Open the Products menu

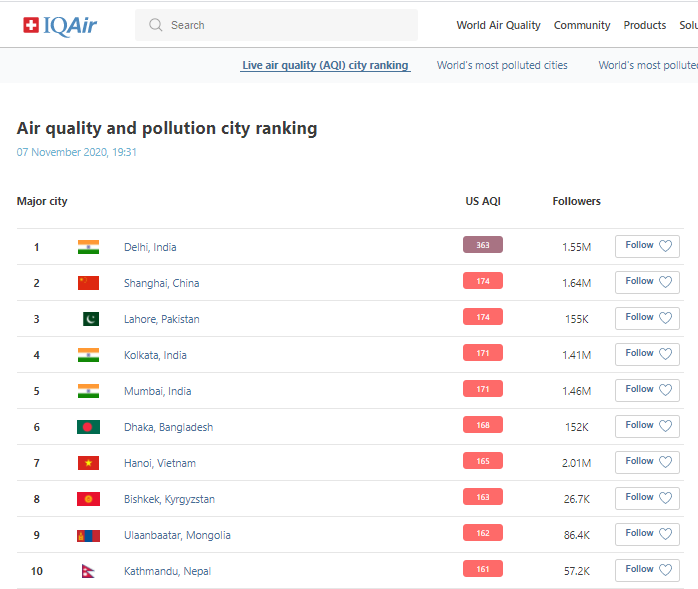[644, 25]
